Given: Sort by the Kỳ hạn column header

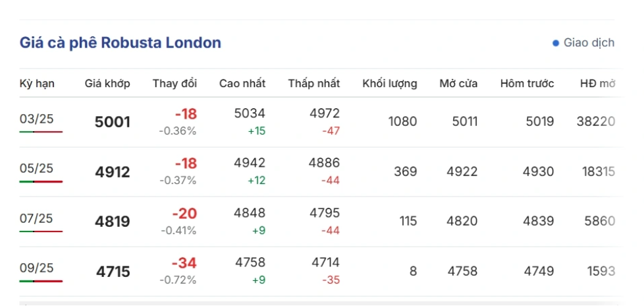Looking at the screenshot, I should pyautogui.click(x=37, y=84).
